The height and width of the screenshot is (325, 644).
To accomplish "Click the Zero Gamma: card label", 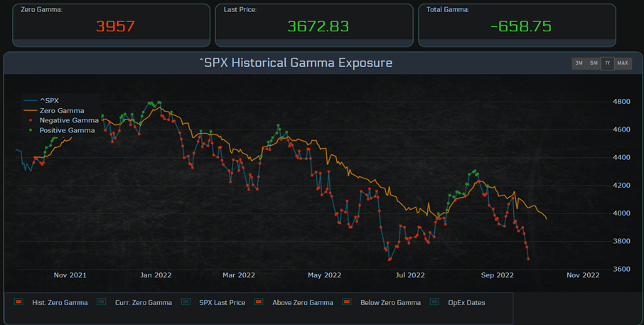I will (41, 9).
